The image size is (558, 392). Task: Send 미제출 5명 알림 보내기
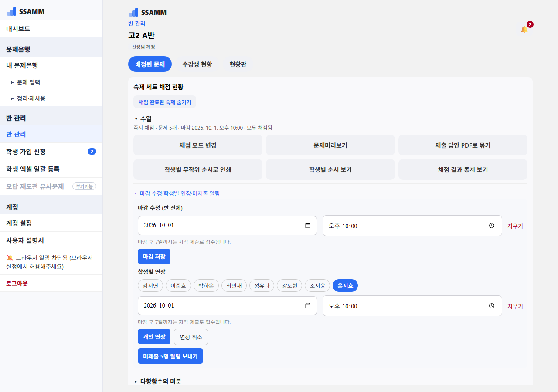pos(170,356)
